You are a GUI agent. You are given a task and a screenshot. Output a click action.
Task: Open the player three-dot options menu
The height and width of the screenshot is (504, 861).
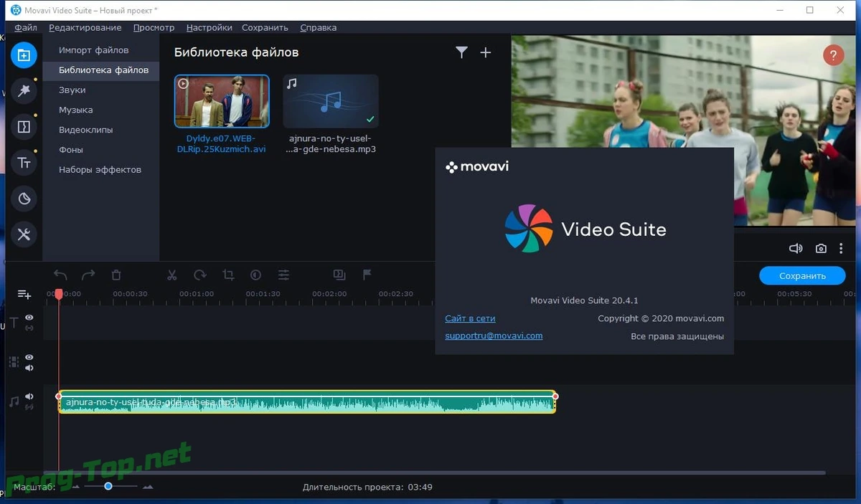coord(842,249)
